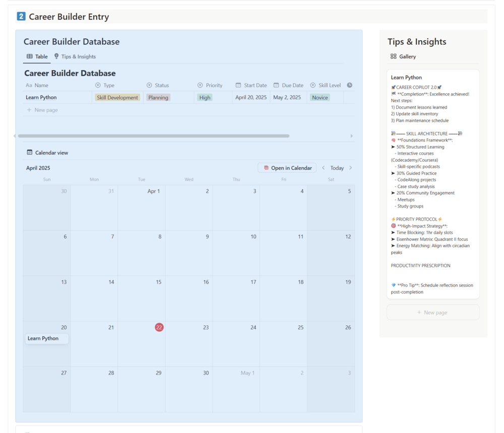Click the Open in Calendar button
Viewport: 504px width, 433px height.
click(x=287, y=168)
